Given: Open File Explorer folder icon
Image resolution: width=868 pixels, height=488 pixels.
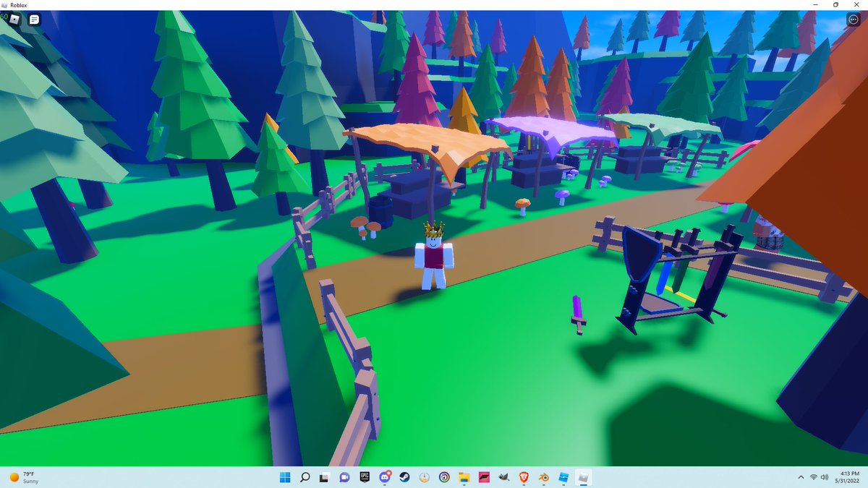Looking at the screenshot, I should [464, 477].
